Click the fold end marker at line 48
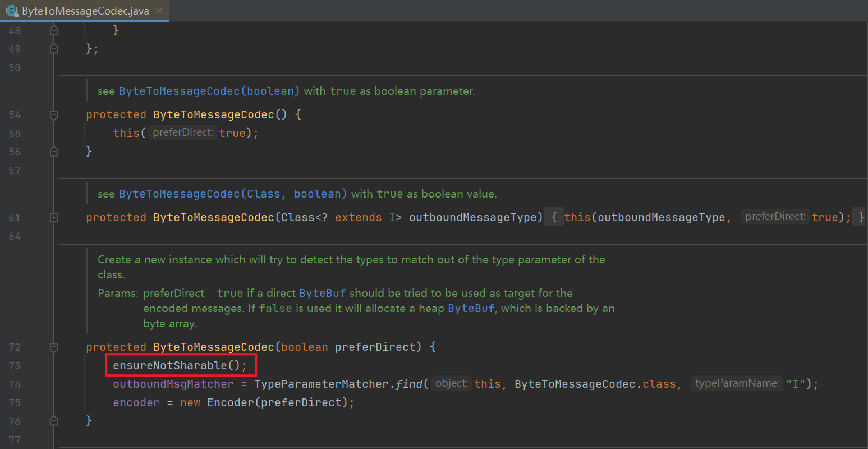The height and width of the screenshot is (449, 868). point(54,30)
